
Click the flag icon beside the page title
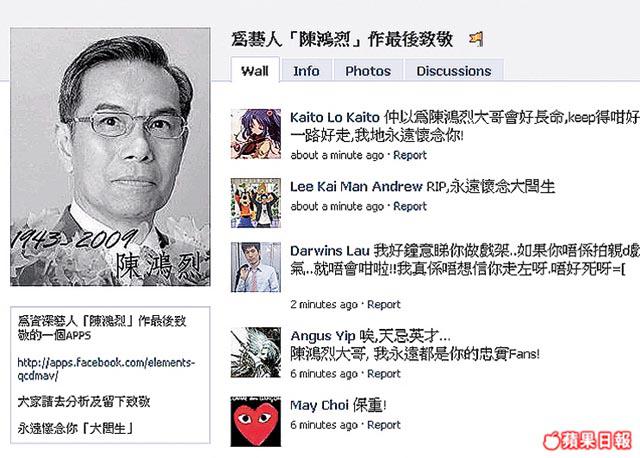pos(476,40)
